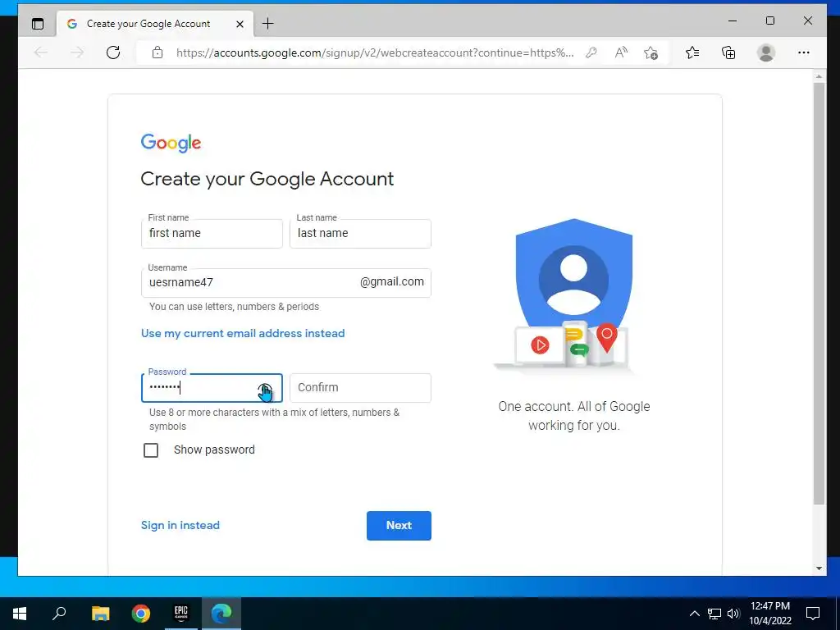Viewport: 840px width, 630px height.
Task: Click the scroll up arrow
Action: tap(819, 76)
